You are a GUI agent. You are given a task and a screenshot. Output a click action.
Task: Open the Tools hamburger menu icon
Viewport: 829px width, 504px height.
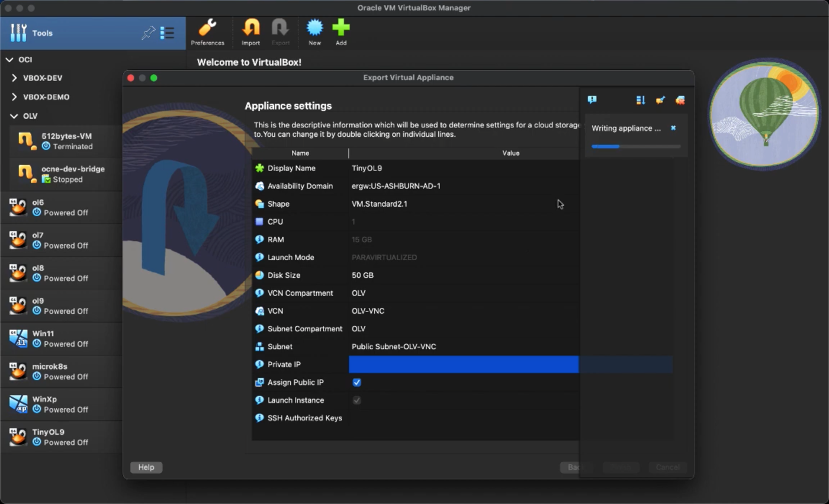(x=167, y=33)
